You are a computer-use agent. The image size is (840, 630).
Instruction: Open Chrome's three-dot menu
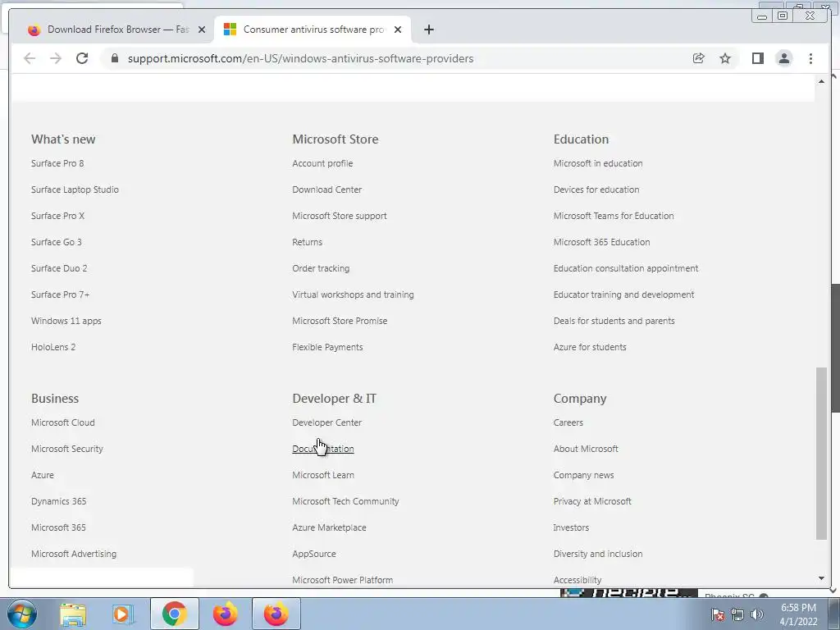coord(810,58)
